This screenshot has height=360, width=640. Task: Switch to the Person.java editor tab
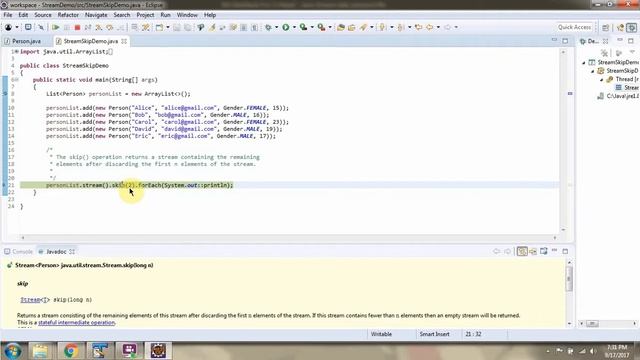point(23,41)
